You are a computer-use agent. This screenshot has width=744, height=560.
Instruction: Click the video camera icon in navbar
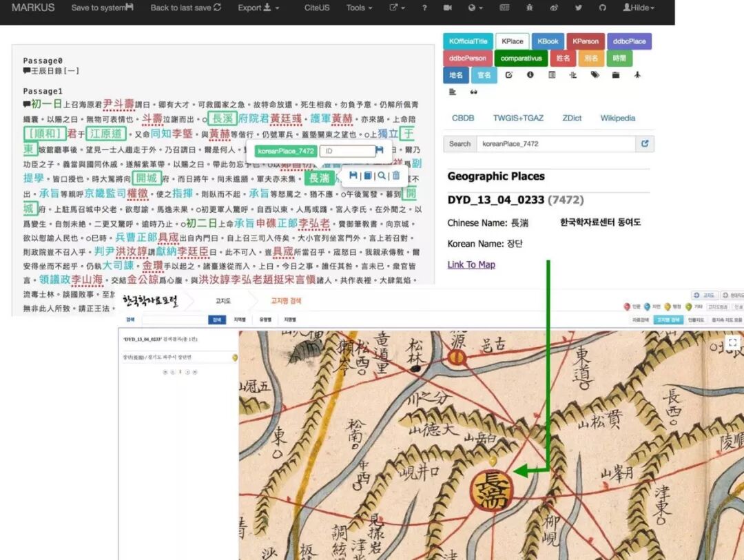tap(448, 8)
